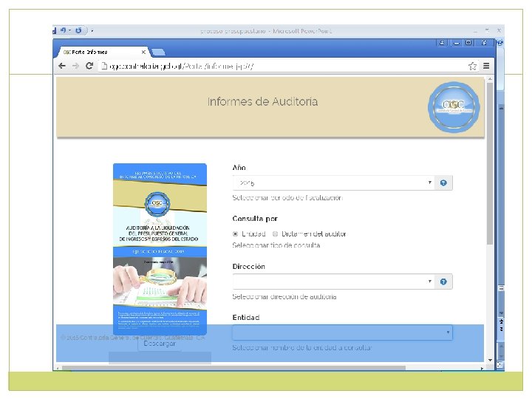Bookmark this page with the star icon
The height and width of the screenshot is (399, 532).
[x=472, y=66]
